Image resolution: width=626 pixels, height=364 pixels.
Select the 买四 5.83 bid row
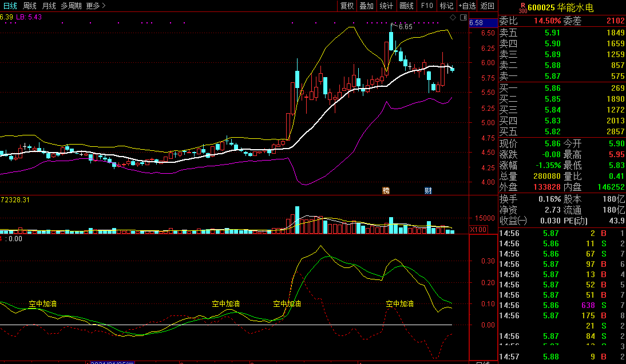coord(562,121)
